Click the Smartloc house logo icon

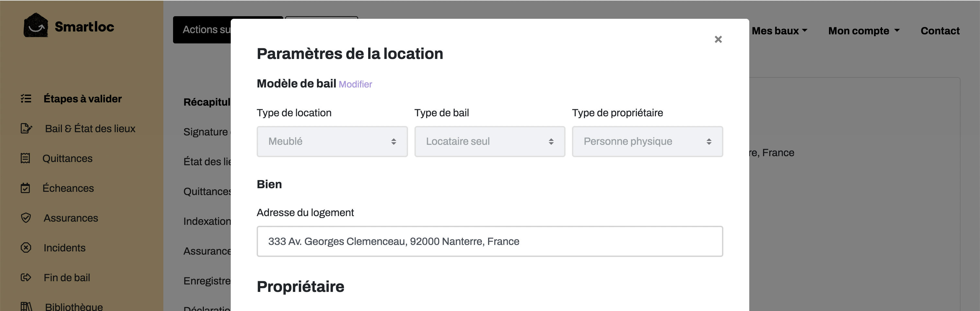36,25
